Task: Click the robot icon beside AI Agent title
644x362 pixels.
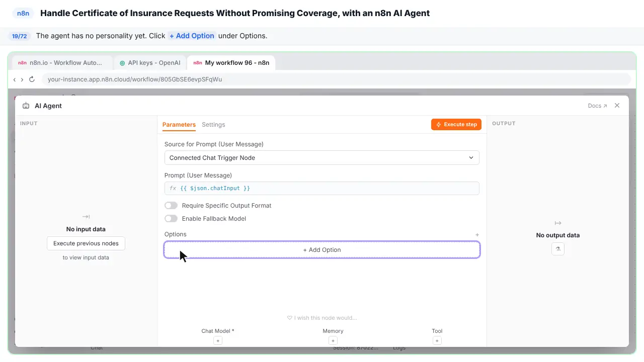Action: pos(26,106)
